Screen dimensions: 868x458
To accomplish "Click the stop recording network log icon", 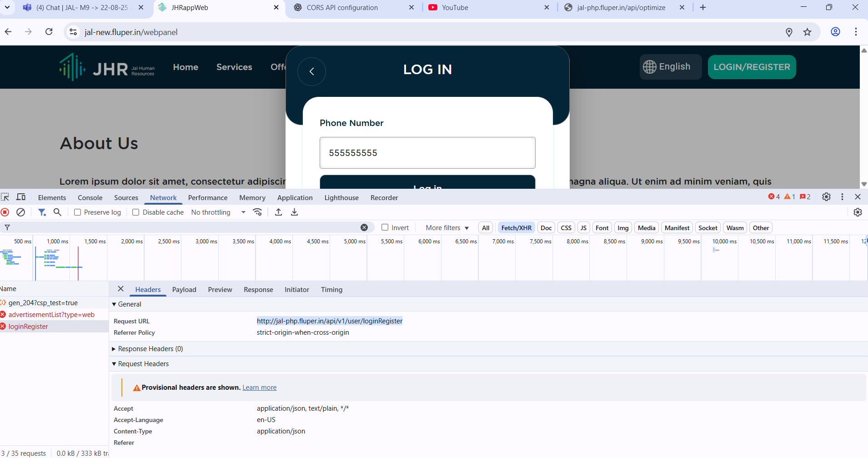I will pos(5,212).
